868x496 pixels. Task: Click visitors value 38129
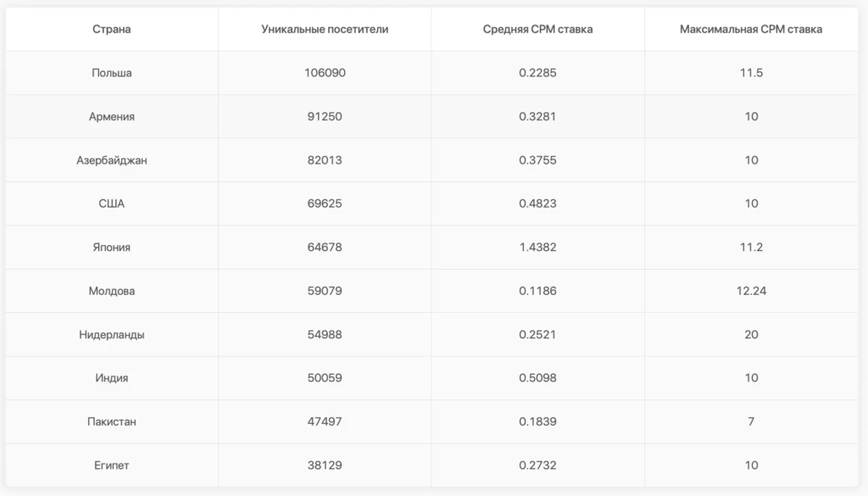tap(325, 465)
